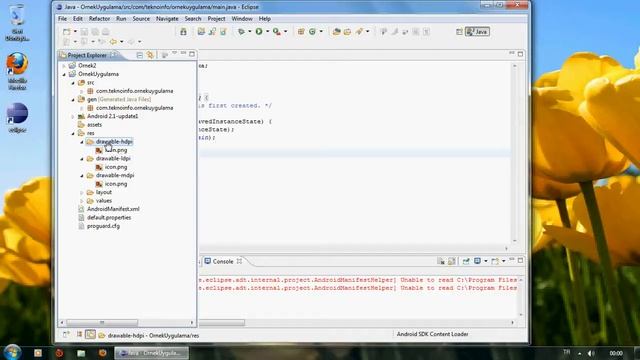Toggle Scroll Lock in Console toolbar
Viewport: 640px width, 360px height.
tap(452, 261)
